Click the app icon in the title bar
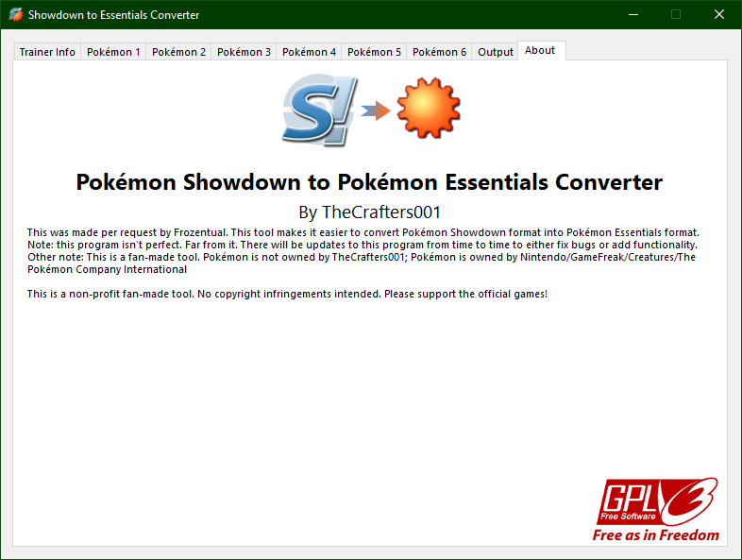The image size is (742, 560). coord(15,15)
